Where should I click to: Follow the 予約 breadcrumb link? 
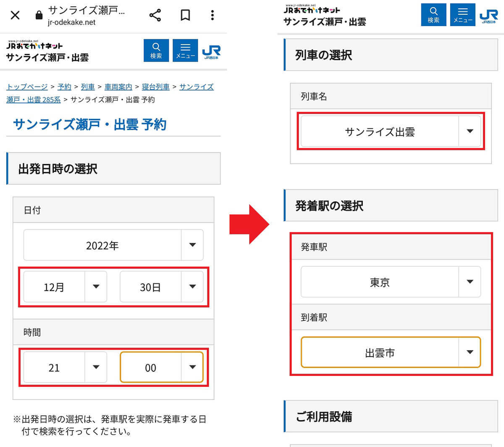click(x=64, y=87)
